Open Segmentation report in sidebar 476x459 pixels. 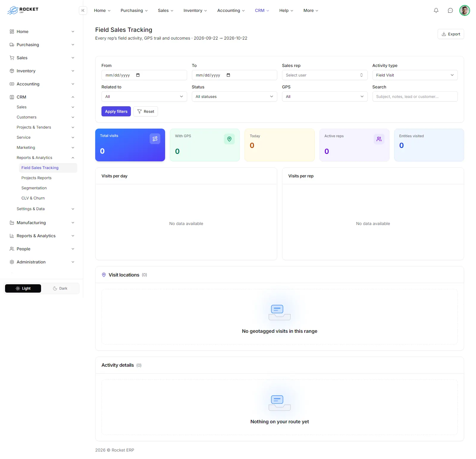pos(48,188)
